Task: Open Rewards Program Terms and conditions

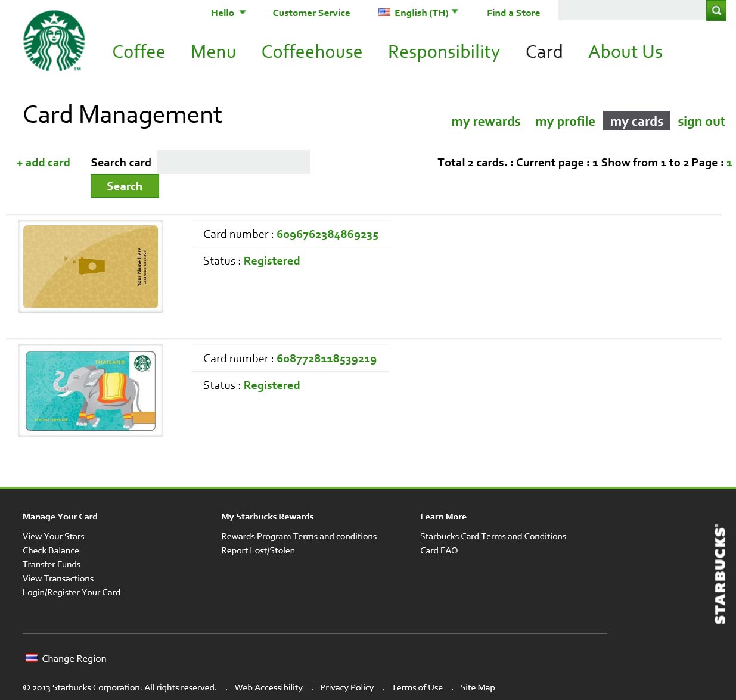Action: (299, 536)
